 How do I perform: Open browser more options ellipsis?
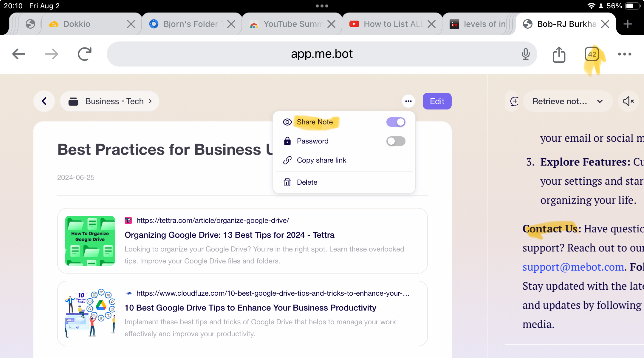click(x=624, y=54)
